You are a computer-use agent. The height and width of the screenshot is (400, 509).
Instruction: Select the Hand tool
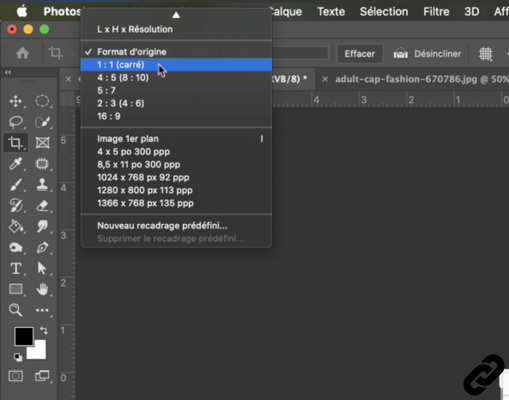pyautogui.click(x=42, y=289)
